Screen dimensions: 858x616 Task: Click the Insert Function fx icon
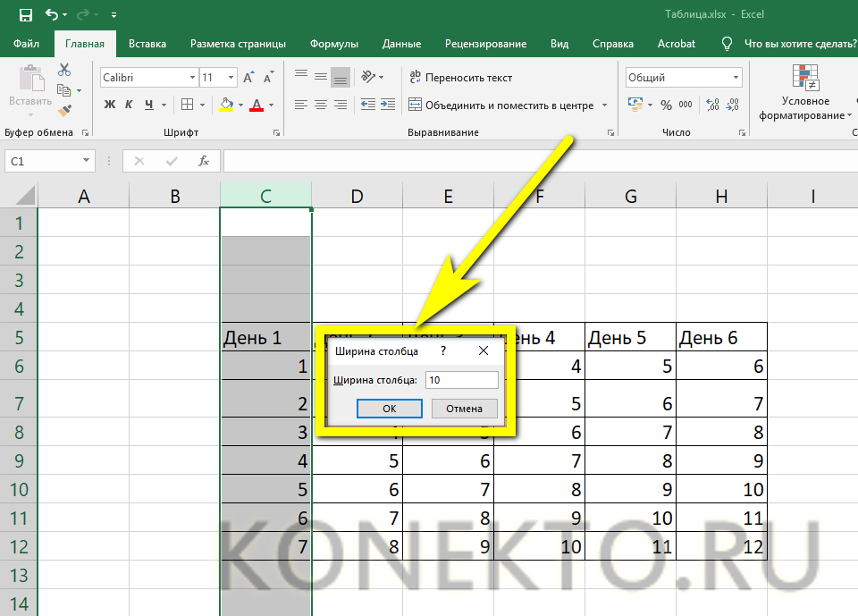coord(204,161)
